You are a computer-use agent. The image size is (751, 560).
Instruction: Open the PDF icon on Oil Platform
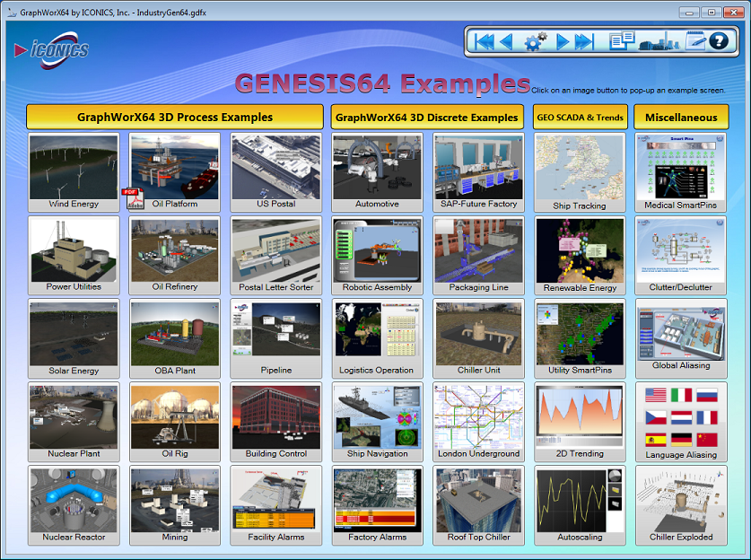[x=133, y=199]
